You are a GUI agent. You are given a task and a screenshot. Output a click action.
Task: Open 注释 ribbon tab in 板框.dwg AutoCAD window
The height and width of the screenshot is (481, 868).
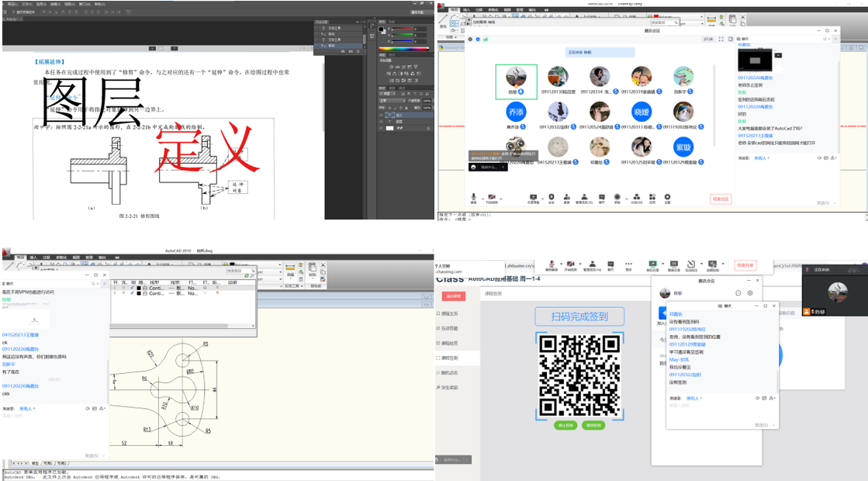45,258
